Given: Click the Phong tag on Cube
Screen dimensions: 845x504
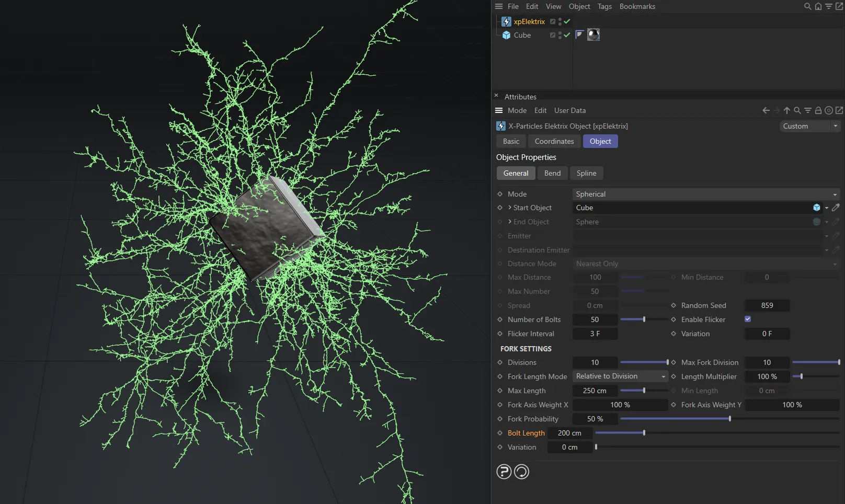Looking at the screenshot, I should point(579,35).
